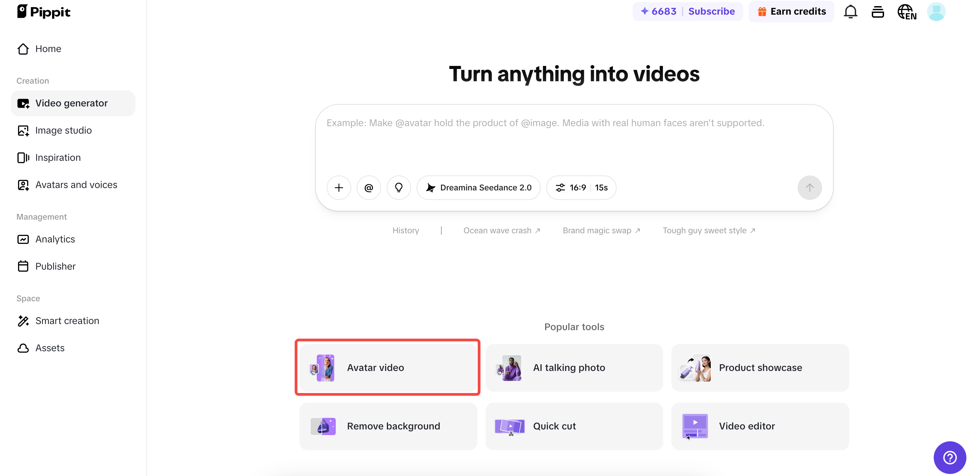Open prompt ideas via the lightbulb icon
Screen dimensions: 980x476
(398, 187)
